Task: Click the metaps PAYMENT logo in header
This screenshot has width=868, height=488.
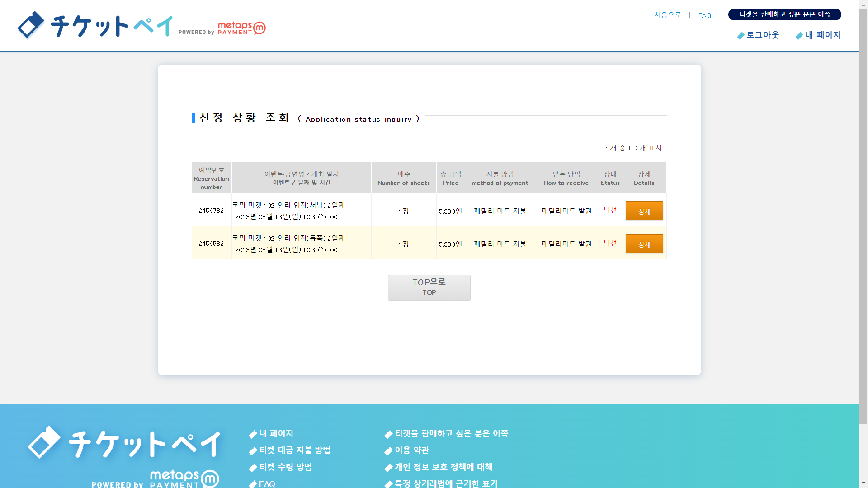Action: pos(241,28)
